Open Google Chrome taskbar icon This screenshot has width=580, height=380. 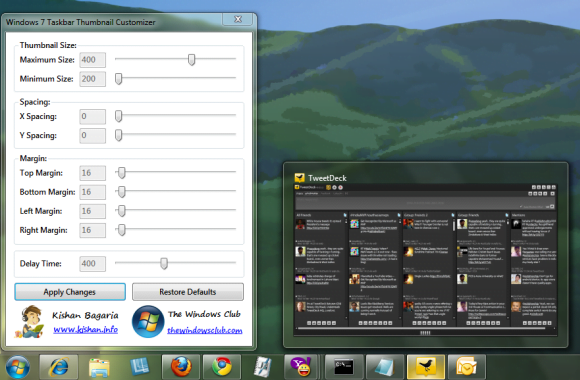point(222,366)
